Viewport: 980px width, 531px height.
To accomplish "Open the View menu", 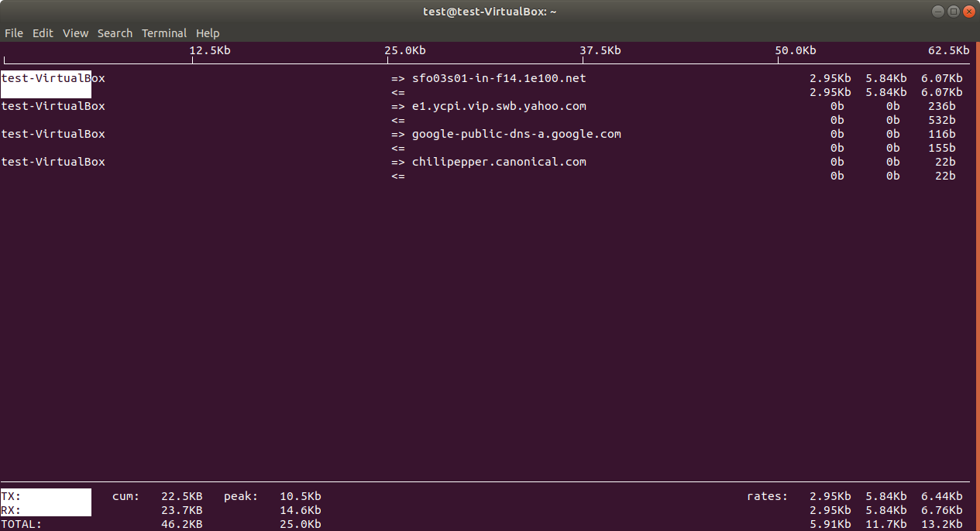I will pos(76,33).
